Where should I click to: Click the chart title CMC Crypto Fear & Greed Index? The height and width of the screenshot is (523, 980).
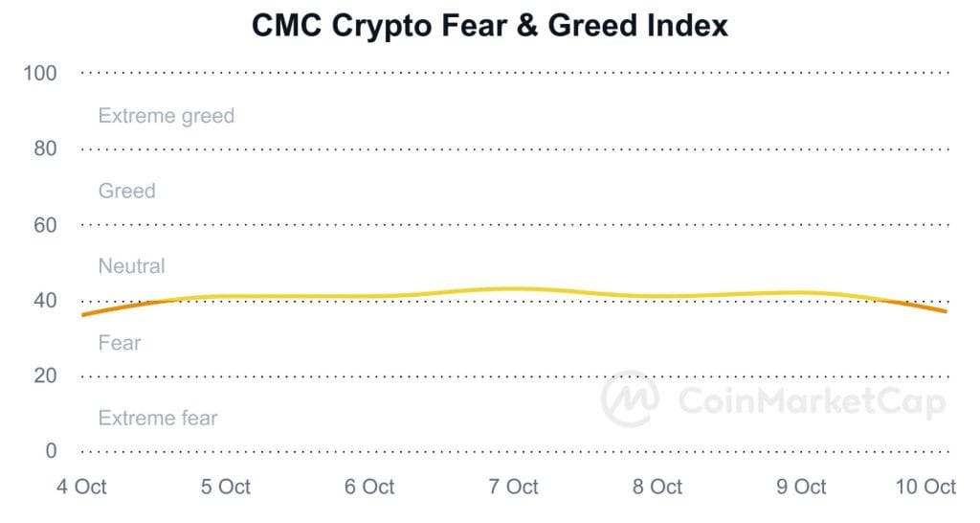[490, 26]
